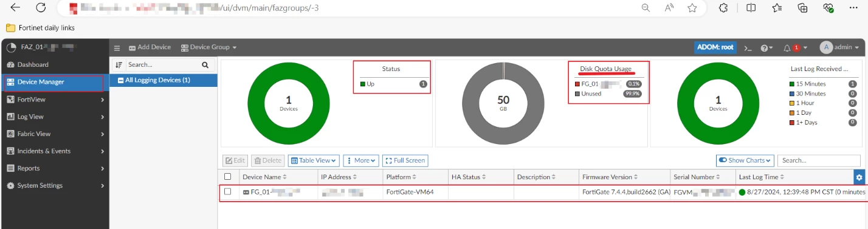Open Split screen icon in browser toolbar
This screenshot has width=868, height=229.
tap(751, 8)
